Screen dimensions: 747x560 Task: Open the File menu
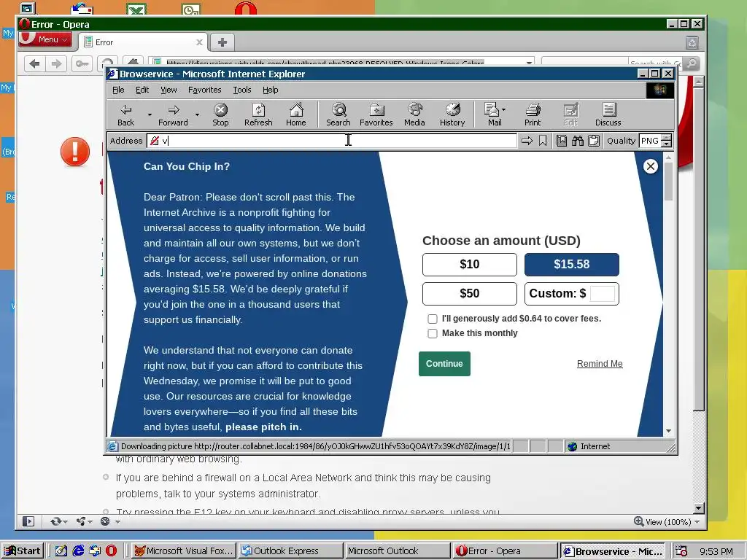(118, 90)
